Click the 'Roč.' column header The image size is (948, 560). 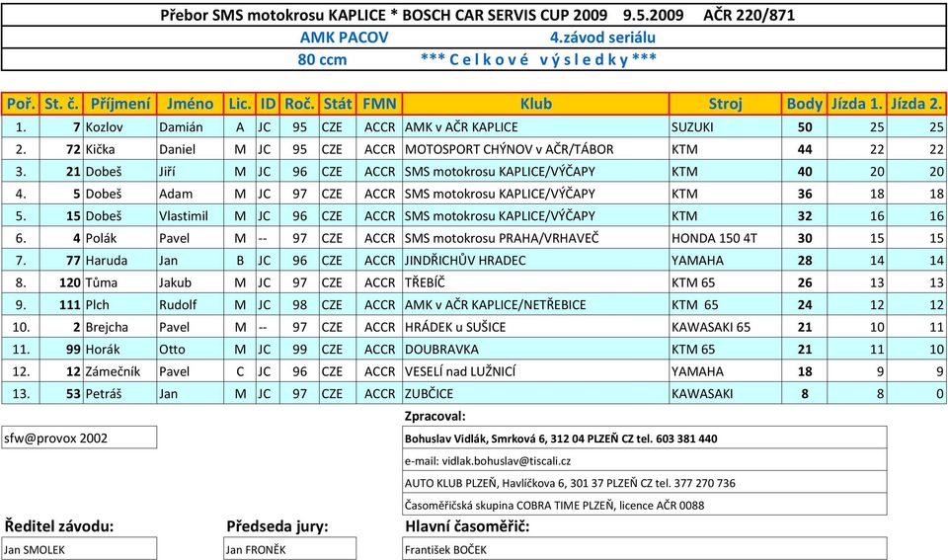coord(300,104)
